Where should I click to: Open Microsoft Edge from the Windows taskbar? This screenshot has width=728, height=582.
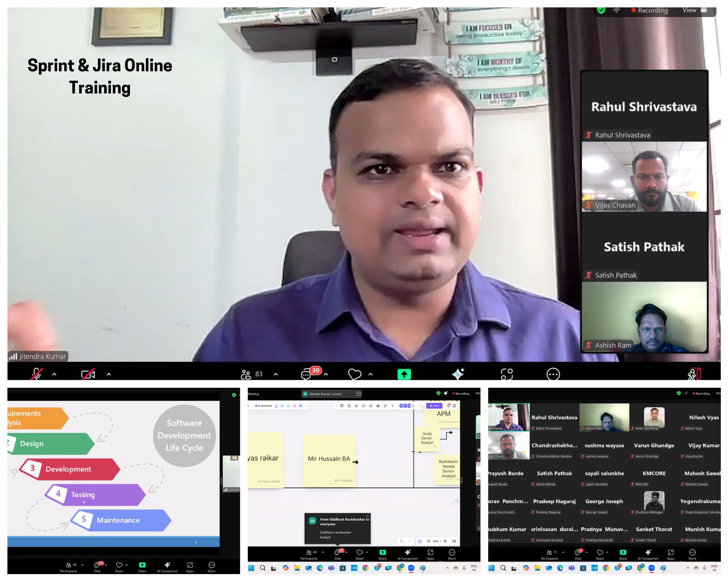[320, 568]
